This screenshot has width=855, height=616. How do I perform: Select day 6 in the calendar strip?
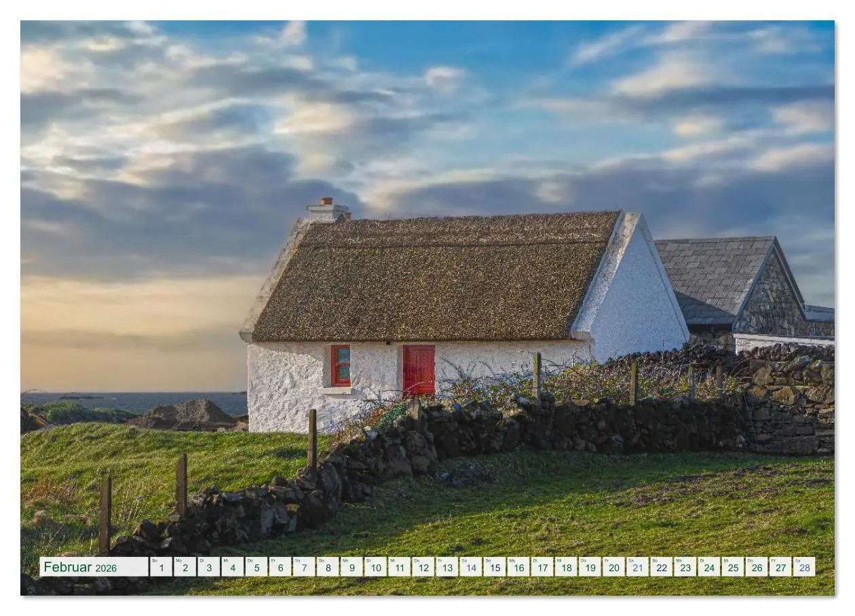[280, 567]
